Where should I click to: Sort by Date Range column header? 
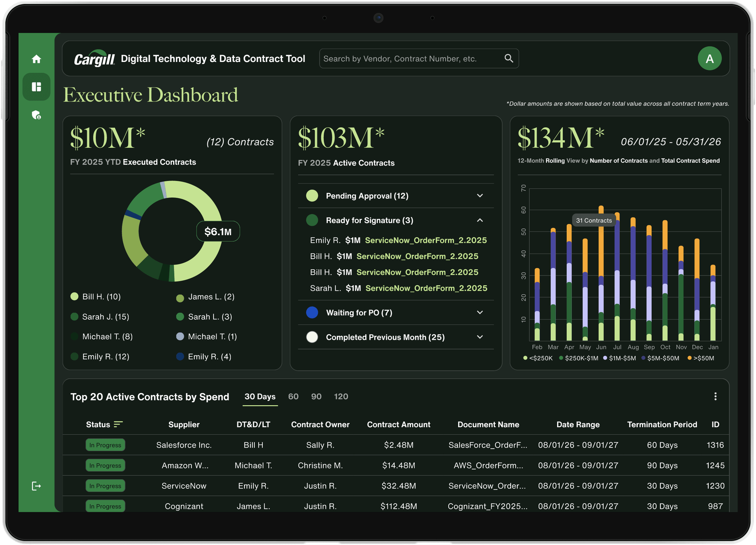click(x=578, y=425)
